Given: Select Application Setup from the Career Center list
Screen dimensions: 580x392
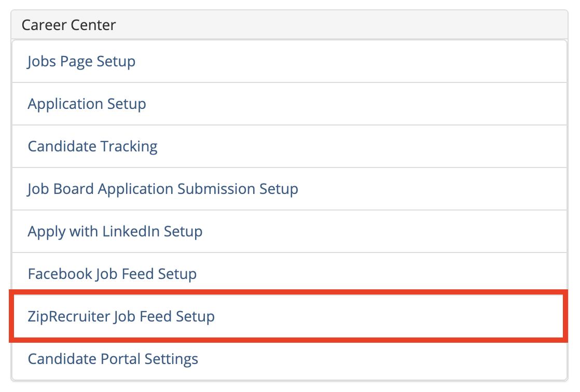Looking at the screenshot, I should 87,104.
